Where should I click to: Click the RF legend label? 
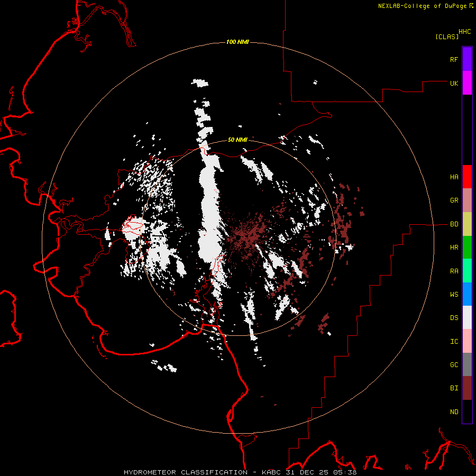click(454, 59)
